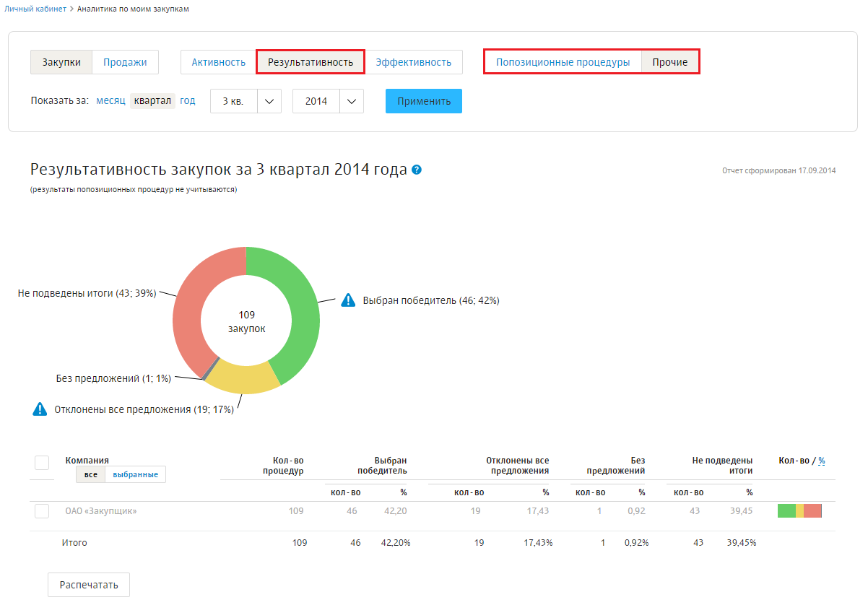Click warning icon beside 'Отклонены все предложения'
The image size is (868, 605).
(40, 409)
